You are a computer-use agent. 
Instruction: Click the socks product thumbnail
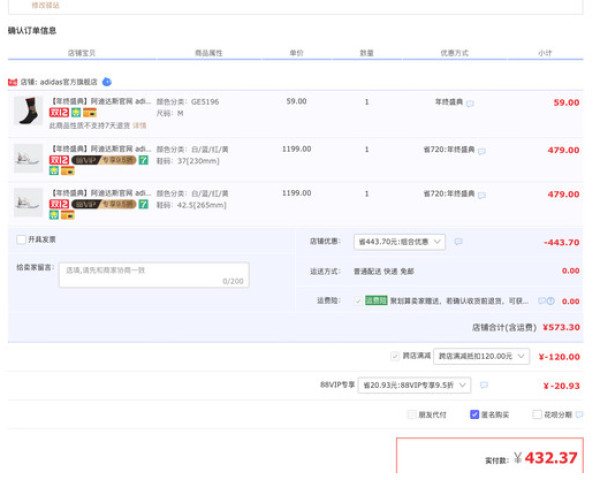(28, 111)
